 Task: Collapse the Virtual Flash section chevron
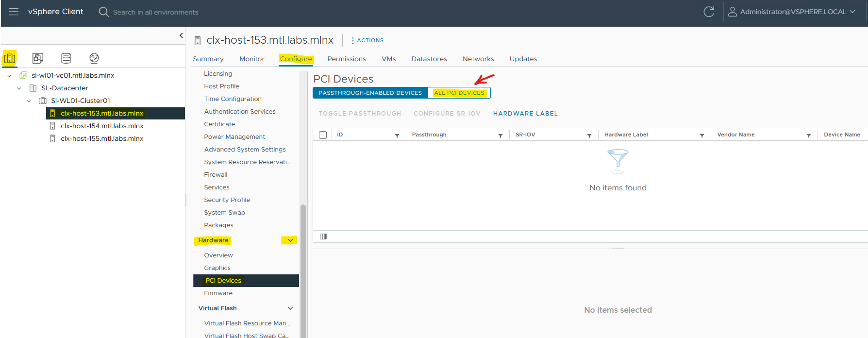[290, 308]
